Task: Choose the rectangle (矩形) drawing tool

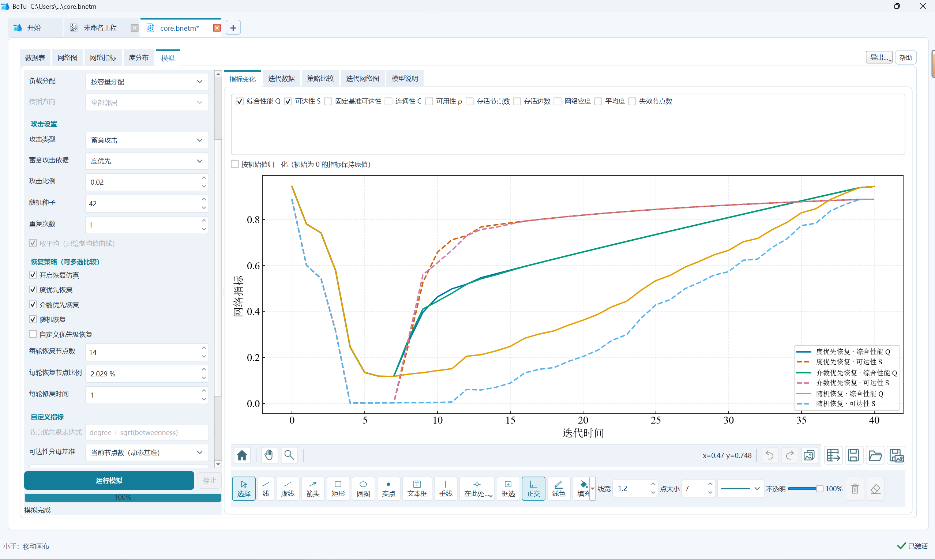Action: (338, 489)
